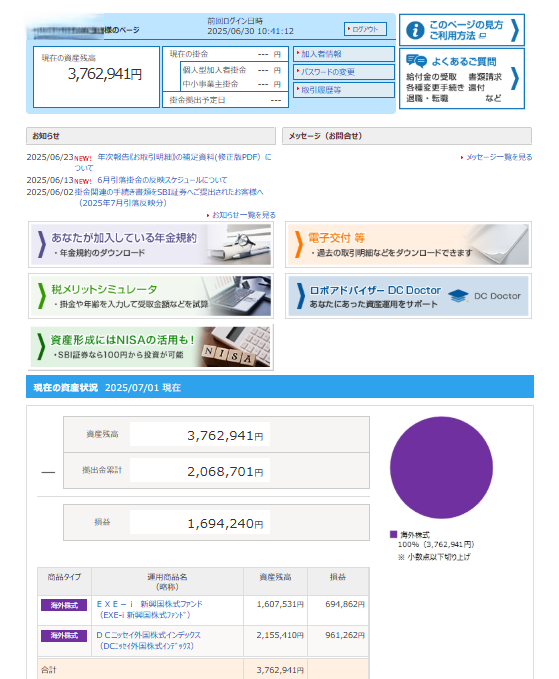
Task: Click the info icon for page guide
Action: tap(415, 30)
